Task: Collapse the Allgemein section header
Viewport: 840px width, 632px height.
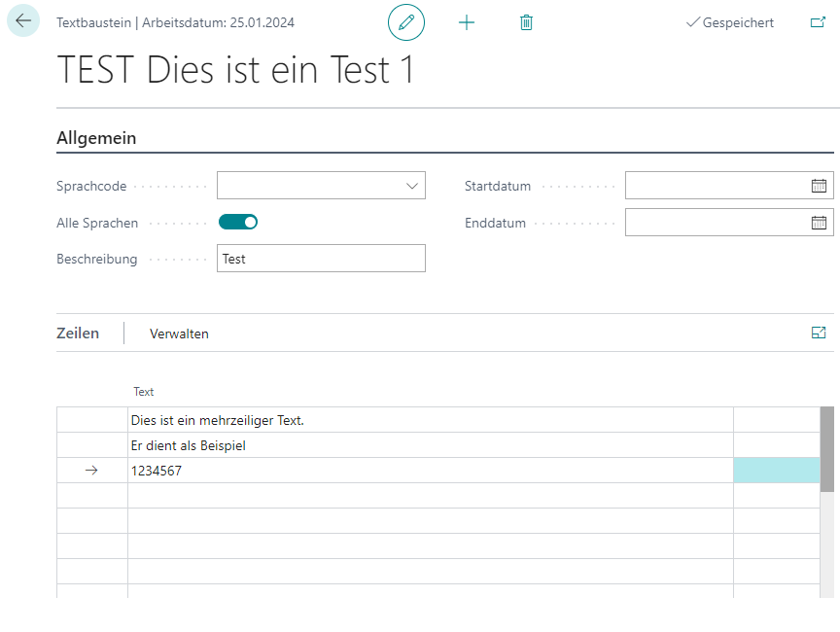Action: click(x=96, y=138)
